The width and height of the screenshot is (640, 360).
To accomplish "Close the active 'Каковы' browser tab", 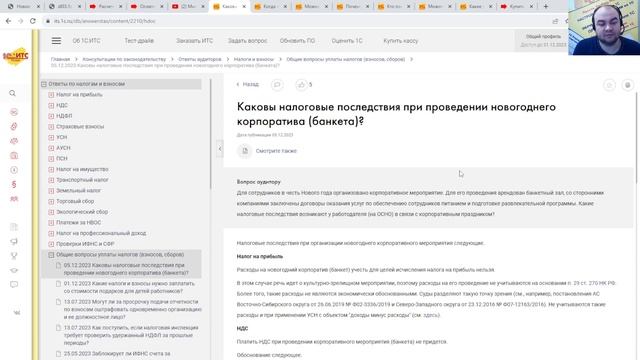I will coord(244,7).
